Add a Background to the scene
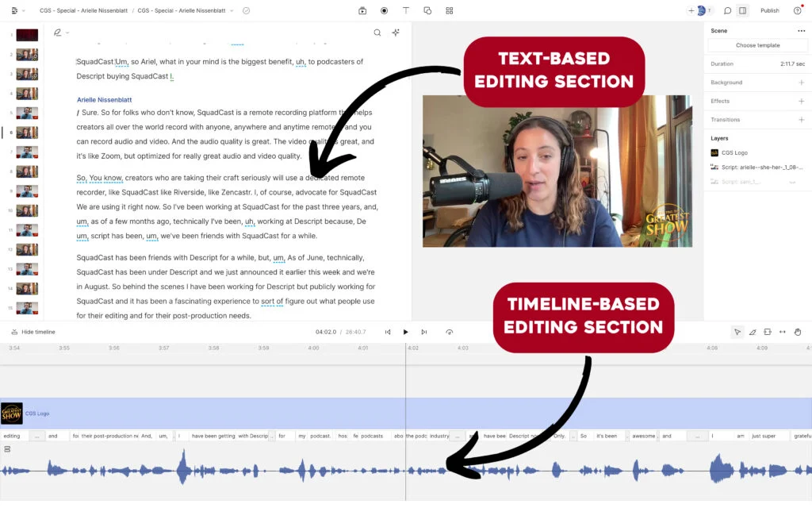Image resolution: width=812 pixels, height=508 pixels. [x=801, y=83]
